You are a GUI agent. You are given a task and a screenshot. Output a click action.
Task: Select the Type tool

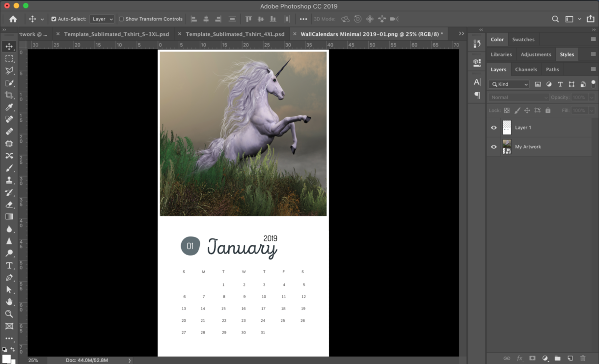tap(9, 265)
